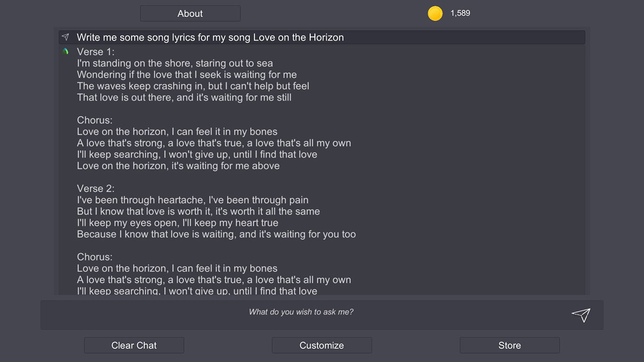Viewport: 644px width, 362px height.
Task: Click the line 'I've been through heartache'
Action: point(193,200)
